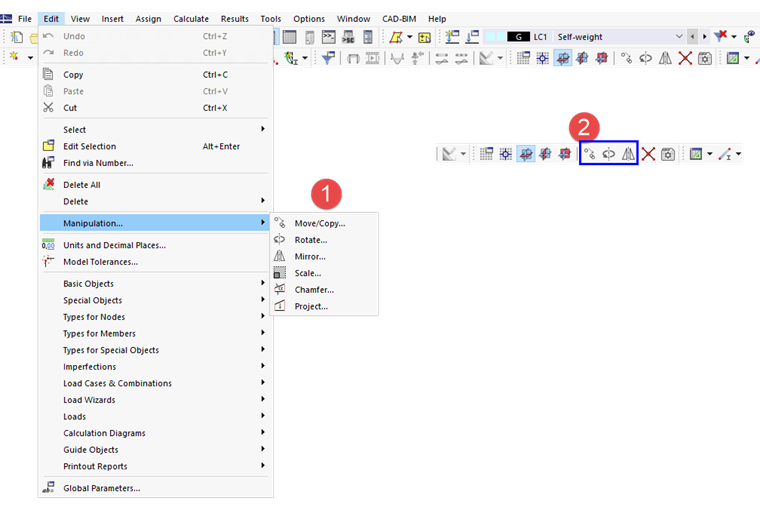
Task: Click Mirror... submenu entry text
Action: click(310, 257)
